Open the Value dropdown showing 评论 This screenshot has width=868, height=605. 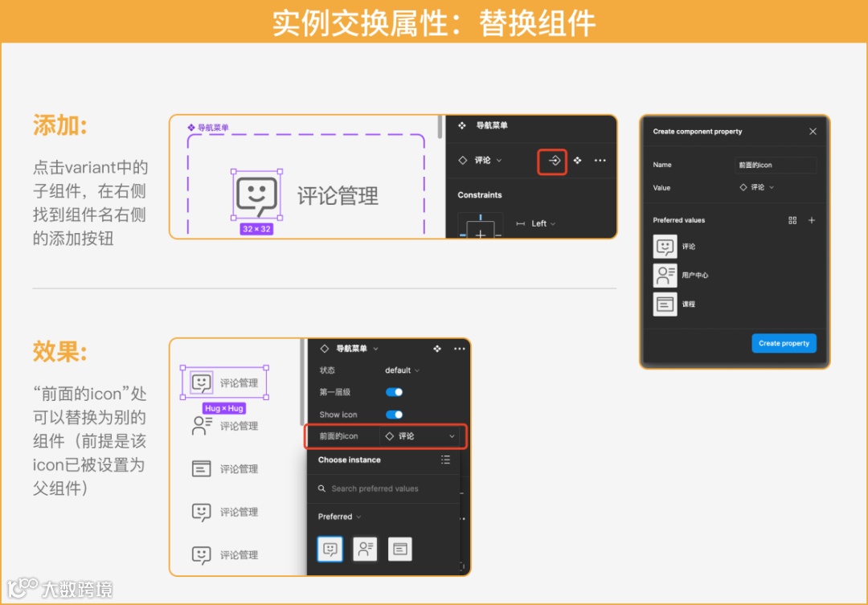(757, 188)
